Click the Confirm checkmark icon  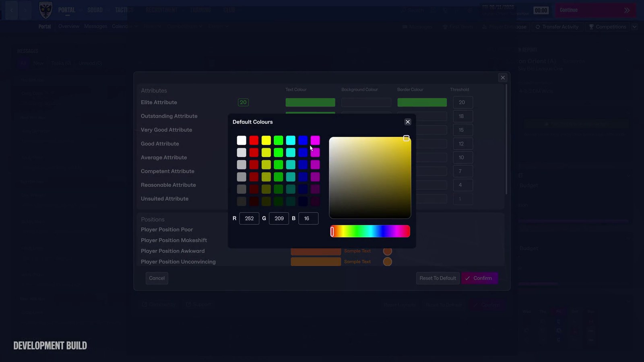pos(467,278)
